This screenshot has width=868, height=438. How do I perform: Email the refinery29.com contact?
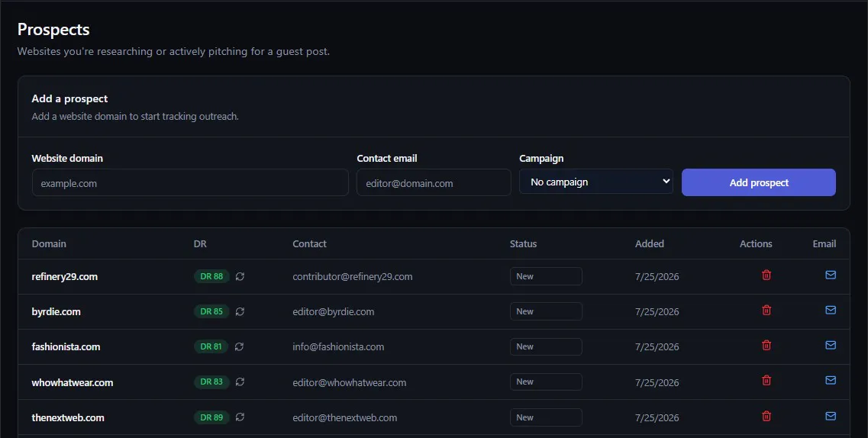(831, 275)
